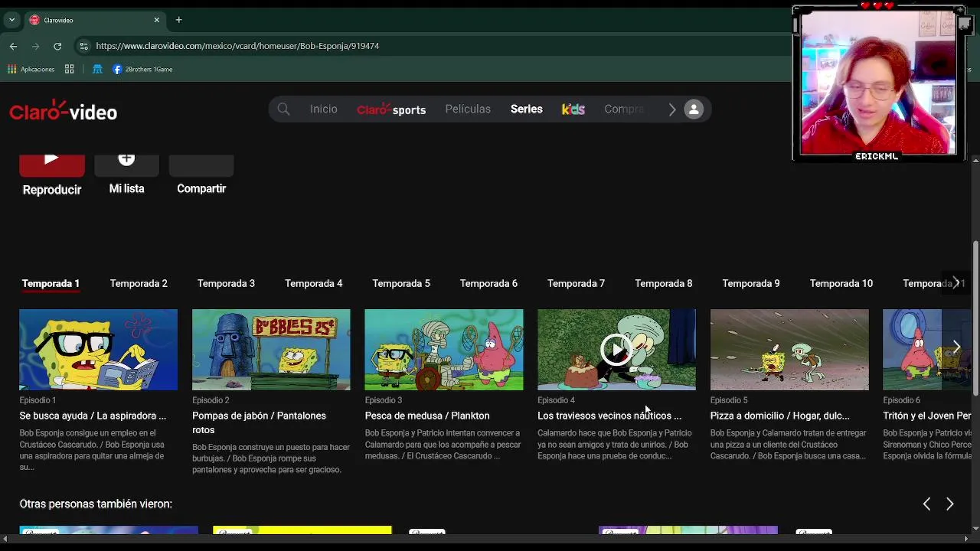Switch to Temporada 7 tab
The width and height of the screenshot is (980, 551).
click(x=576, y=283)
